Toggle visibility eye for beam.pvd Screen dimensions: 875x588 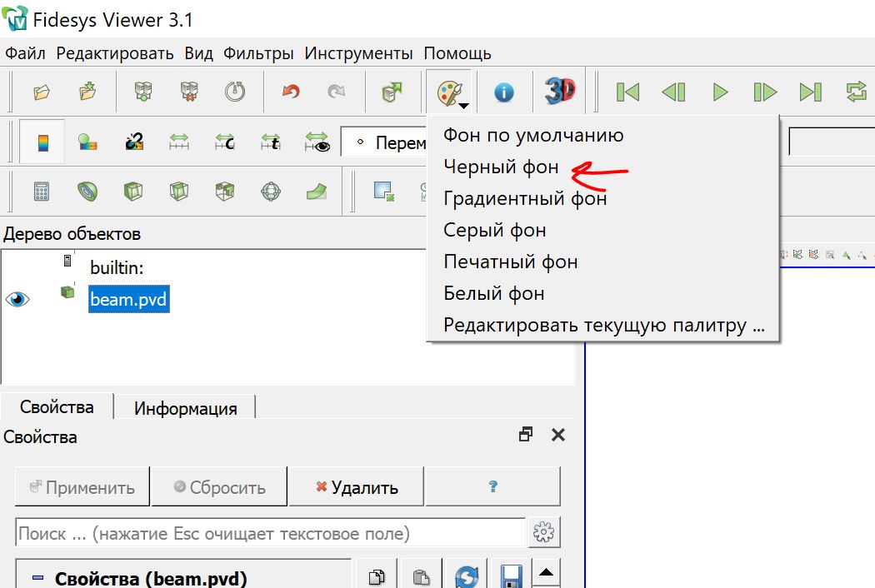(x=17, y=300)
